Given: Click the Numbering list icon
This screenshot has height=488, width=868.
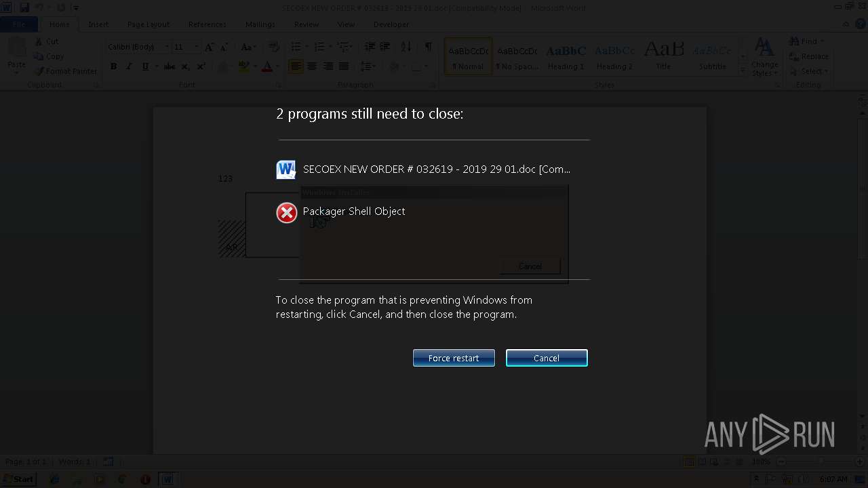Looking at the screenshot, I should click(319, 47).
